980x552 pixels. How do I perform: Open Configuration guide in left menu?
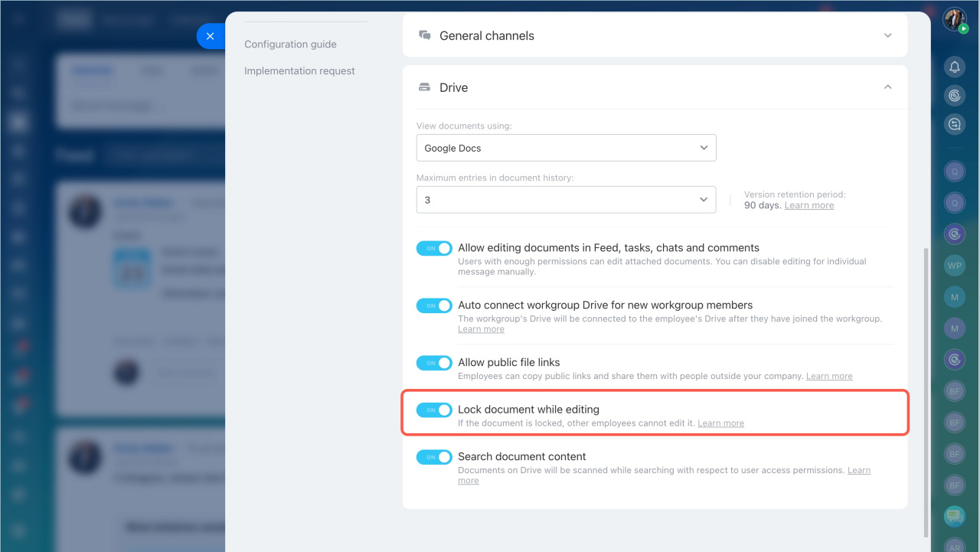tap(290, 44)
